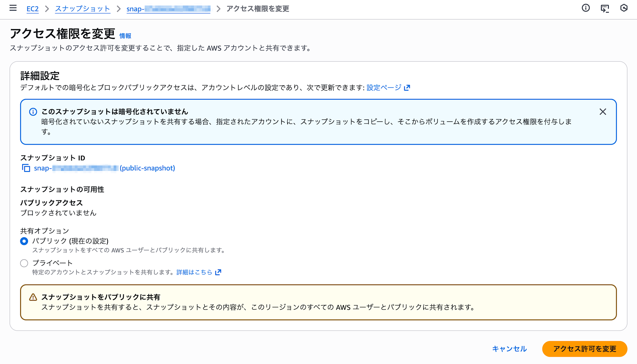Click the 情報 link next to the page title
This screenshot has height=364, width=637.
coord(125,36)
